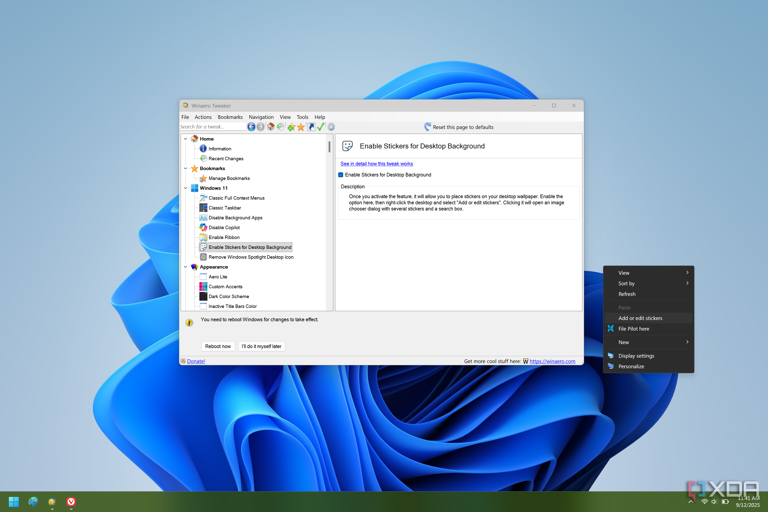This screenshot has height=512, width=768.
Task: Uncheck Enable Stickers for Desktop Background checkbox
Action: pyautogui.click(x=341, y=175)
